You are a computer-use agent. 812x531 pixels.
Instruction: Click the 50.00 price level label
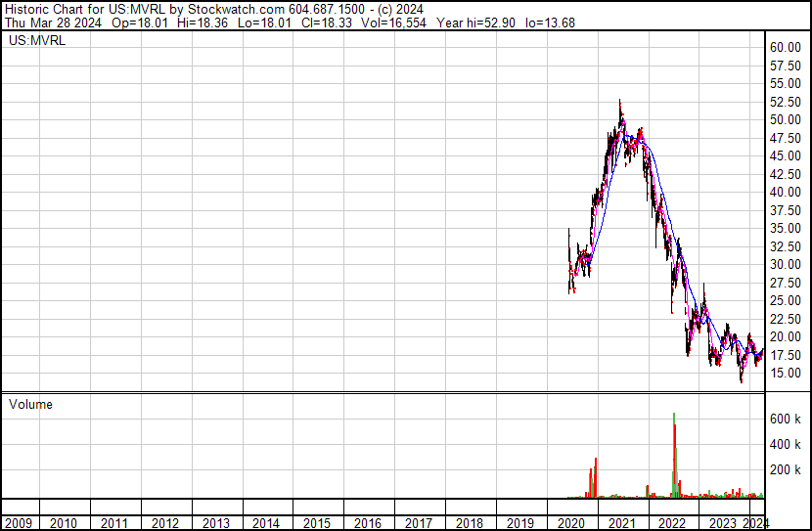coord(785,119)
